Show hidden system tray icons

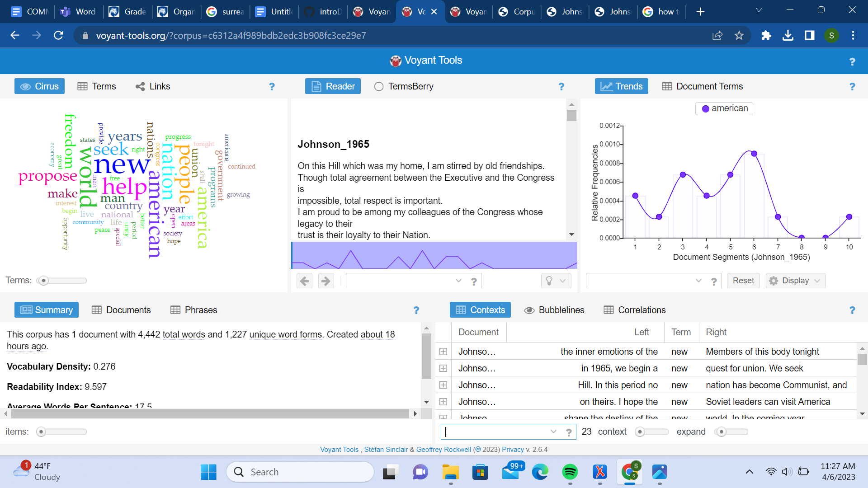[749, 472]
